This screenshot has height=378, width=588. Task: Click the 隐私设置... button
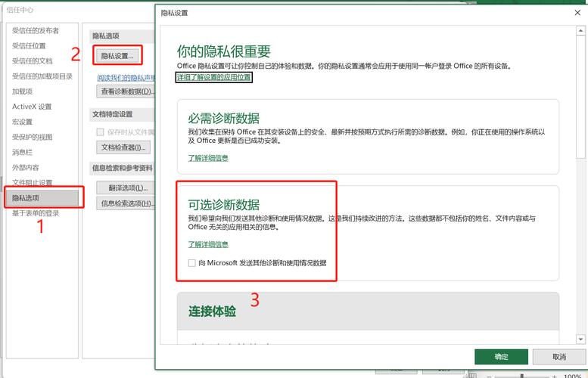click(117, 56)
